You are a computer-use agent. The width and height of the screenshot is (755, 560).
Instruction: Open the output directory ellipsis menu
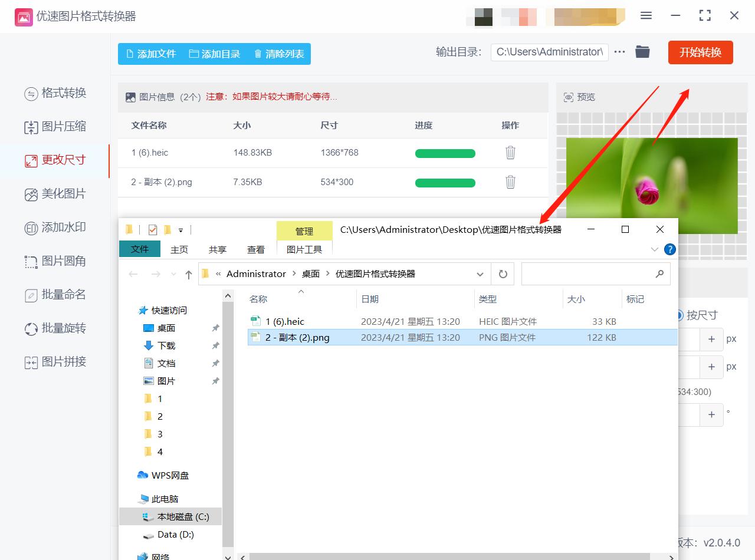[619, 52]
